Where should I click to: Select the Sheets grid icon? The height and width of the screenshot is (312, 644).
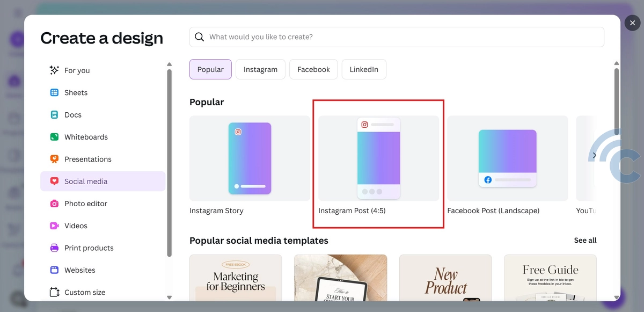(x=54, y=92)
